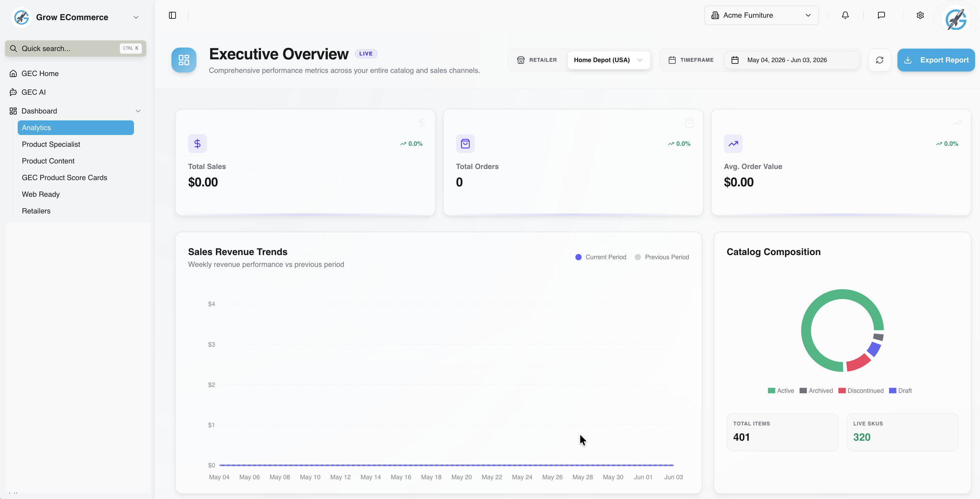Click the Total Sales dollar icon
Screen dimensions: 980x499
[x=197, y=143]
